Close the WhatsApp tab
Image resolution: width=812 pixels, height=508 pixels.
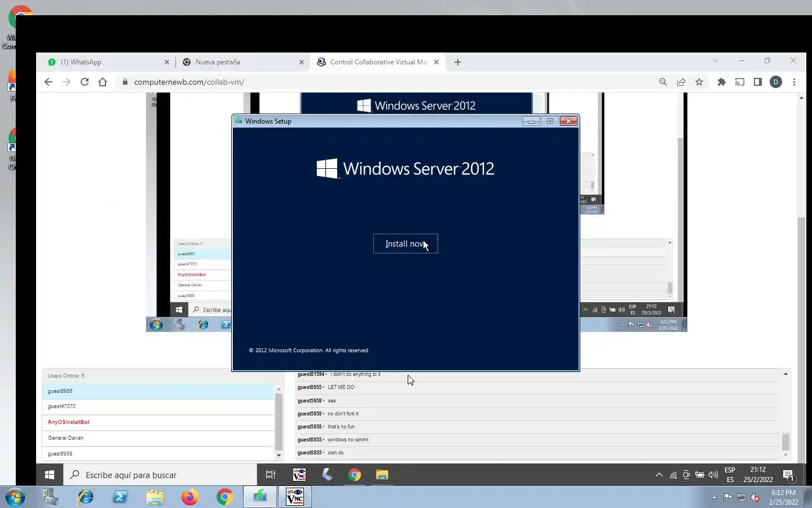click(166, 62)
